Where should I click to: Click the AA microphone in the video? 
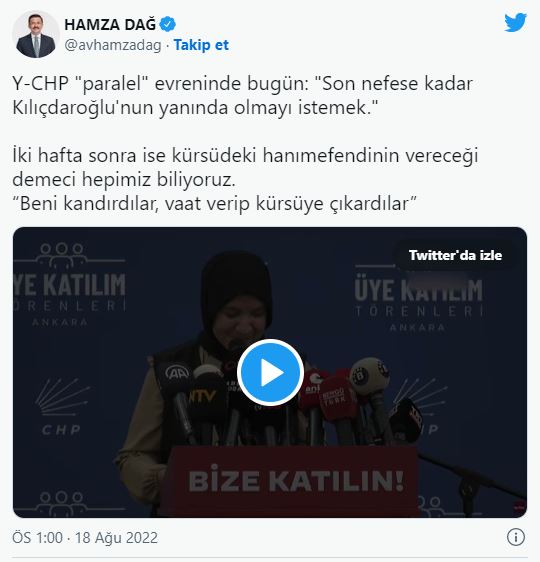click(x=176, y=375)
